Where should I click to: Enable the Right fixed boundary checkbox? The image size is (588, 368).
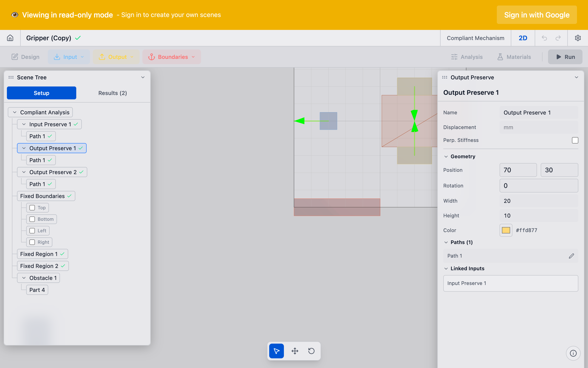[x=32, y=242]
